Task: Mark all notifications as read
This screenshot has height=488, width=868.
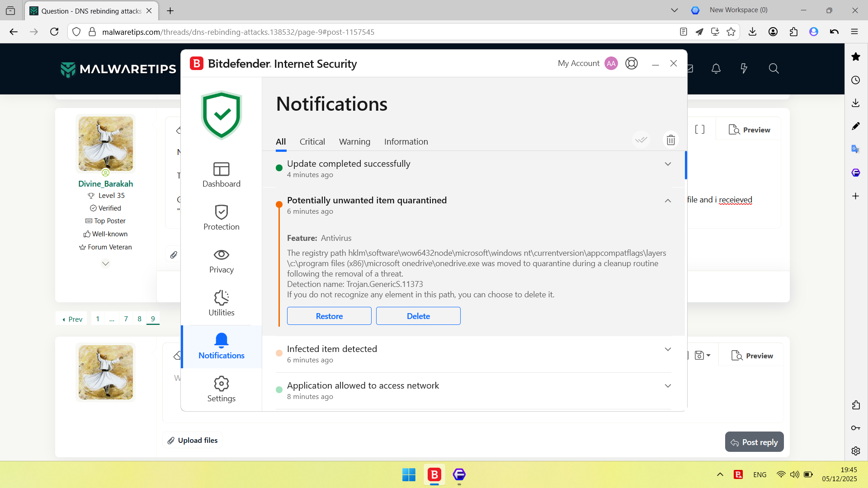Action: [641, 140]
